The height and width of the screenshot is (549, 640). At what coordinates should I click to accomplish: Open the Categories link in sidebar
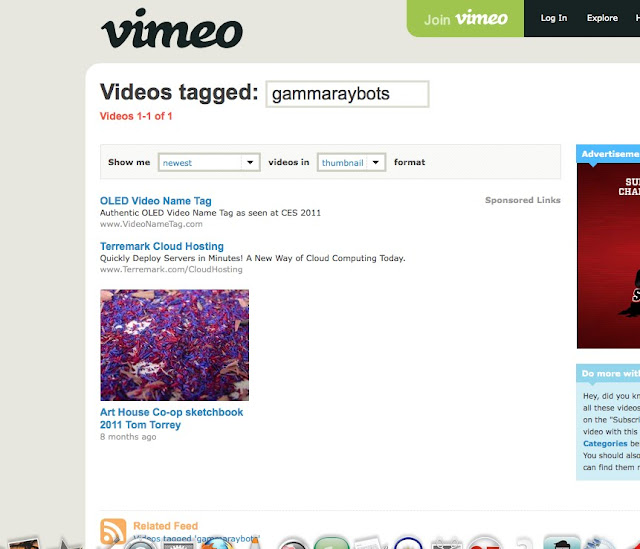click(x=605, y=443)
